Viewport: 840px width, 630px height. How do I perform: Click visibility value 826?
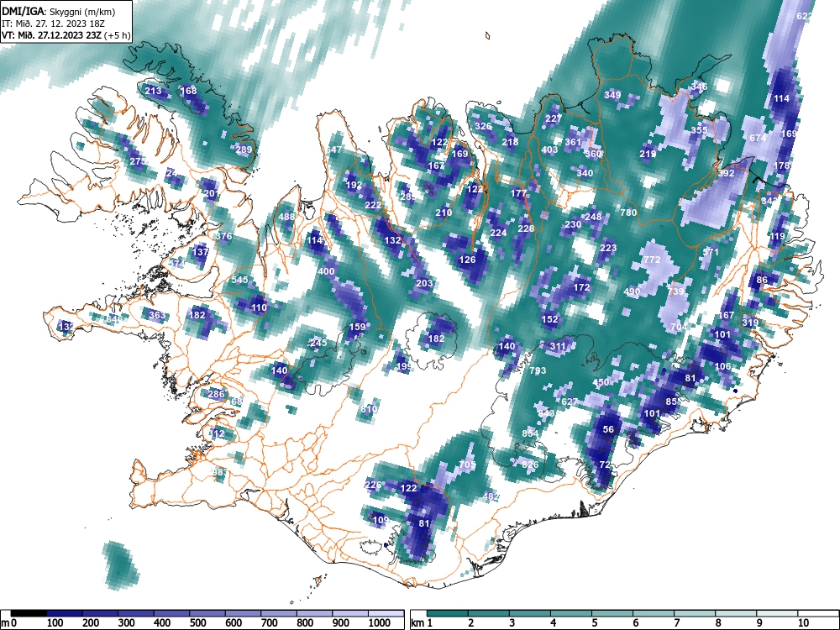[530, 464]
